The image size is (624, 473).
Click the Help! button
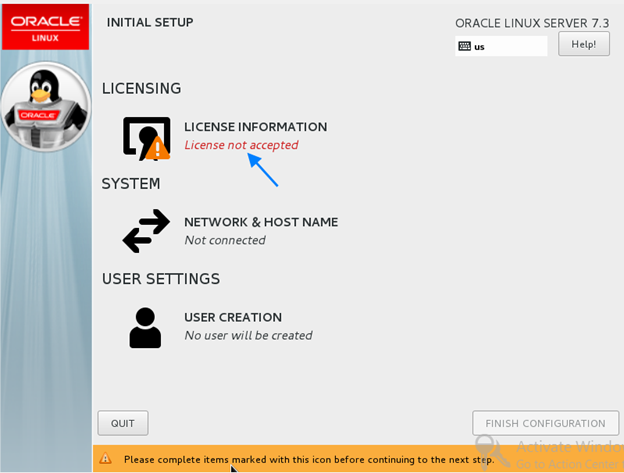tap(584, 44)
